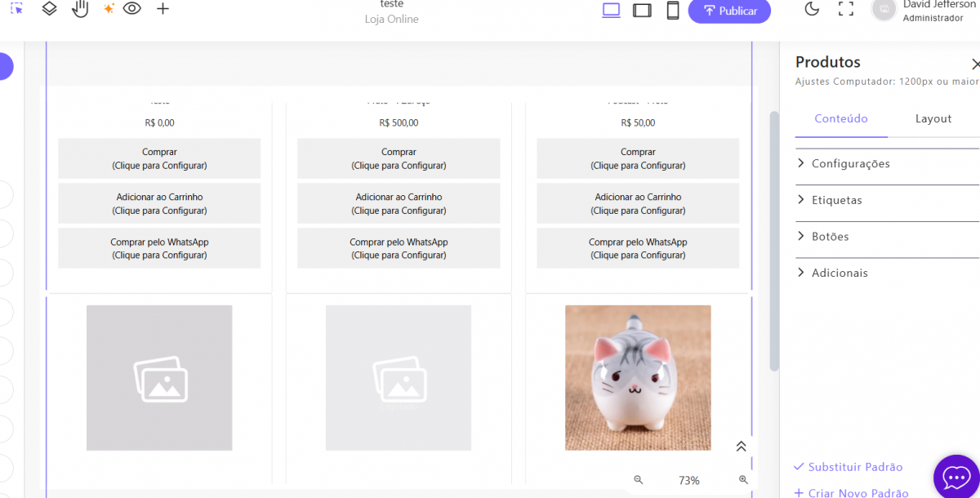Toggle preview with the eye icon
980x498 pixels.
pos(132,9)
